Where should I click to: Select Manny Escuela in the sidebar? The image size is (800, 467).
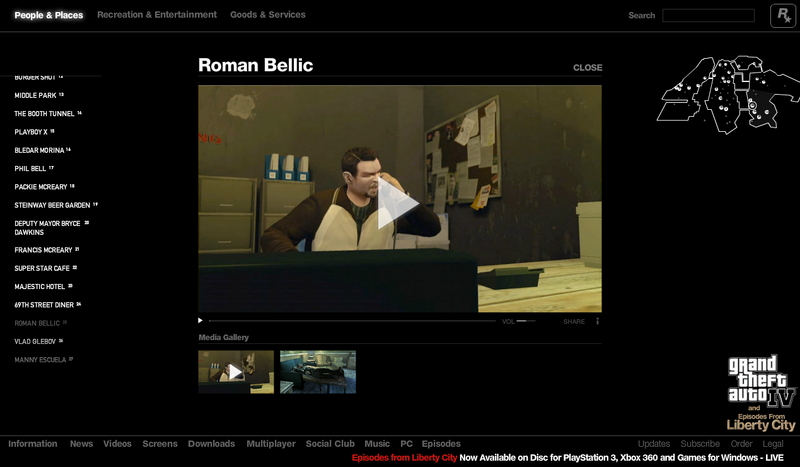pos(43,360)
